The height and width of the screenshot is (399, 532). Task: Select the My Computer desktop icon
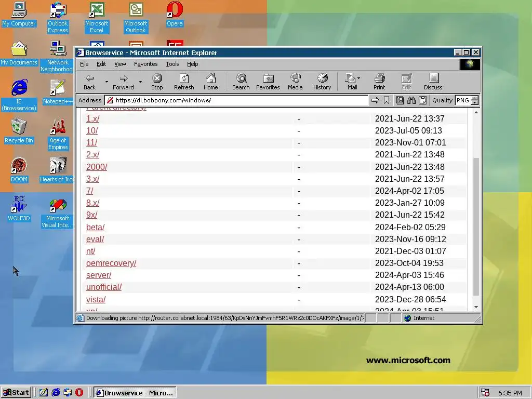point(19,14)
